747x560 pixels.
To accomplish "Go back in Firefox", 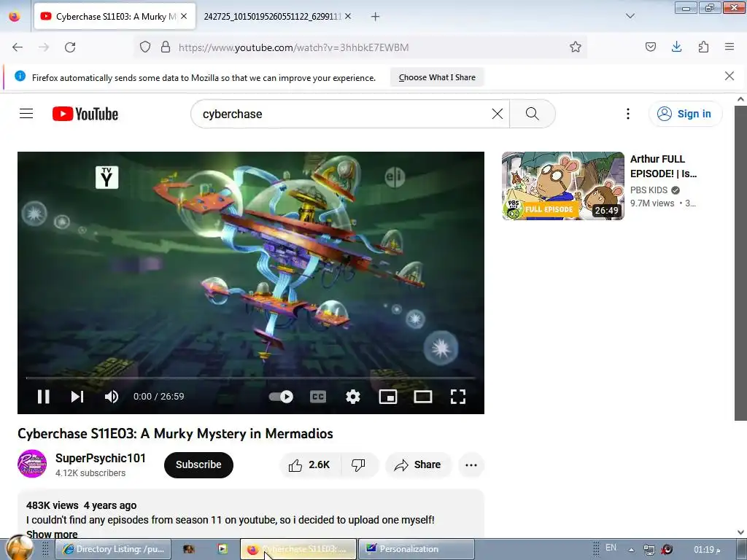I will [x=18, y=47].
